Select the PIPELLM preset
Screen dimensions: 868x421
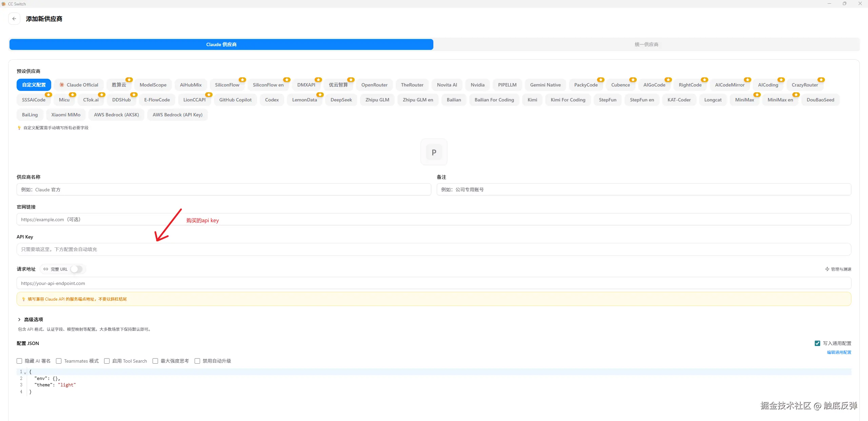coord(507,85)
